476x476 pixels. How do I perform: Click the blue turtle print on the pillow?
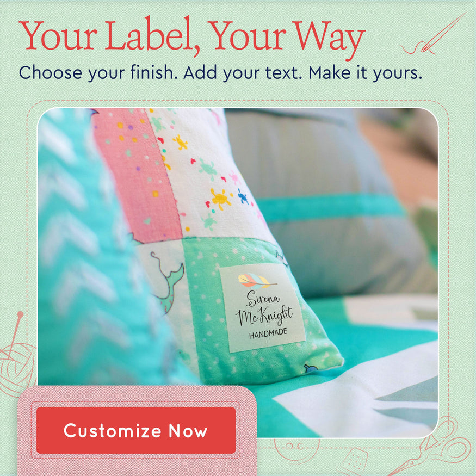[x=243, y=196]
